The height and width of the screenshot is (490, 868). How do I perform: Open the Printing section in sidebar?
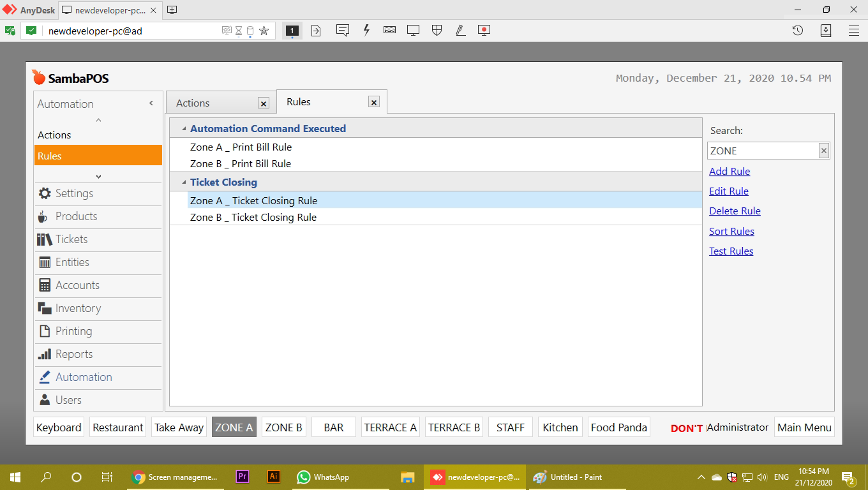point(98,331)
